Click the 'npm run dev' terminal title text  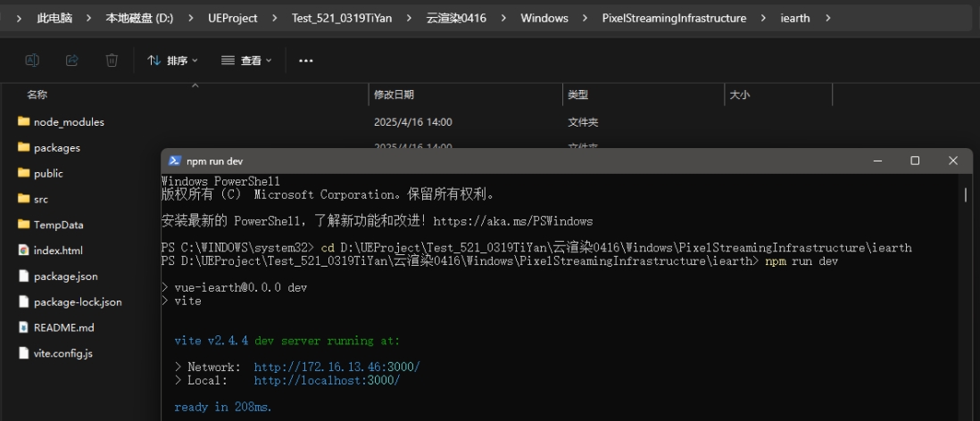click(214, 161)
